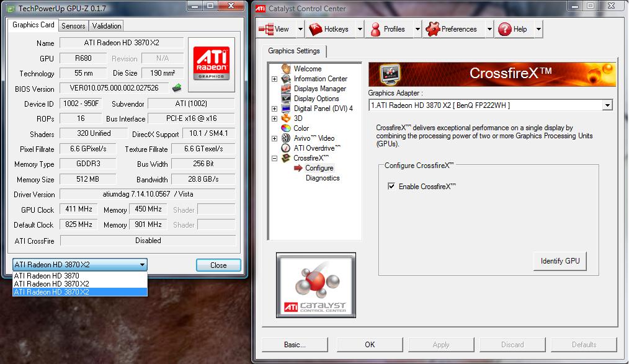Click the Memory Size 512 MB value
Screen dimensions: 629x364
pos(87,179)
